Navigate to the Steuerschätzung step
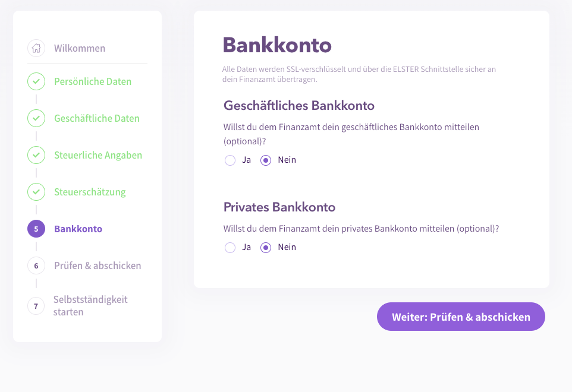The height and width of the screenshot is (392, 572). point(90,192)
